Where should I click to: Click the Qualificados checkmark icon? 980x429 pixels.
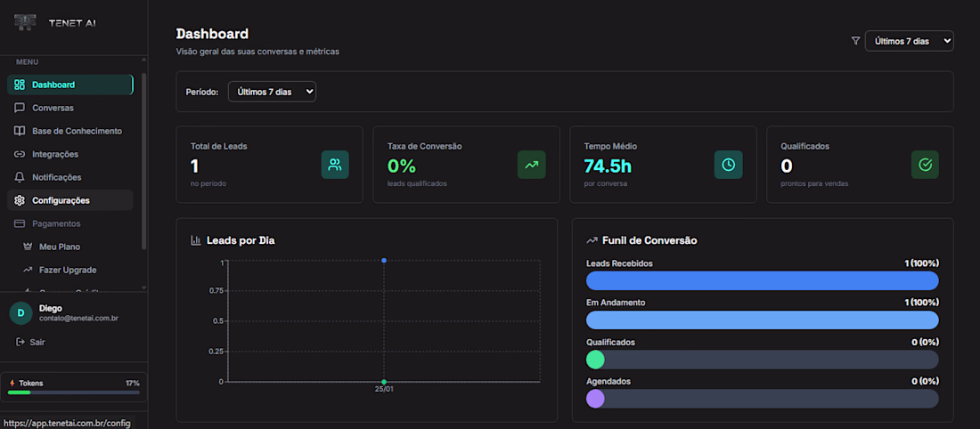(x=925, y=165)
